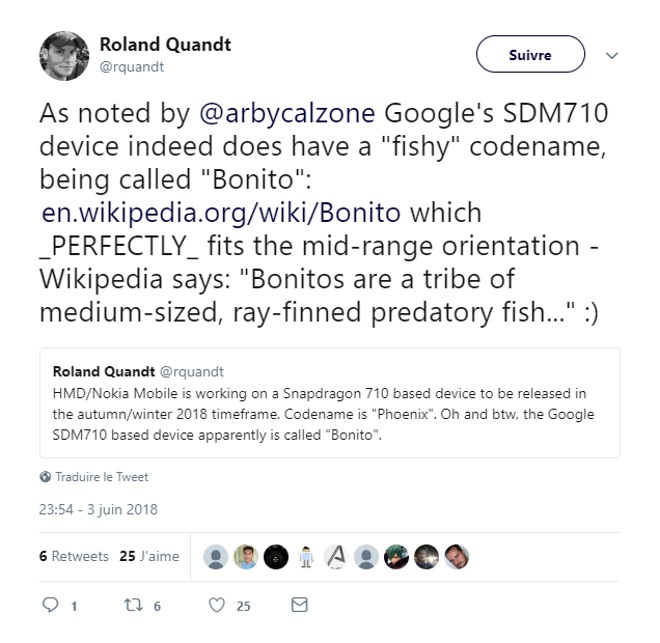View the 6 Retweets list

pyautogui.click(x=74, y=556)
